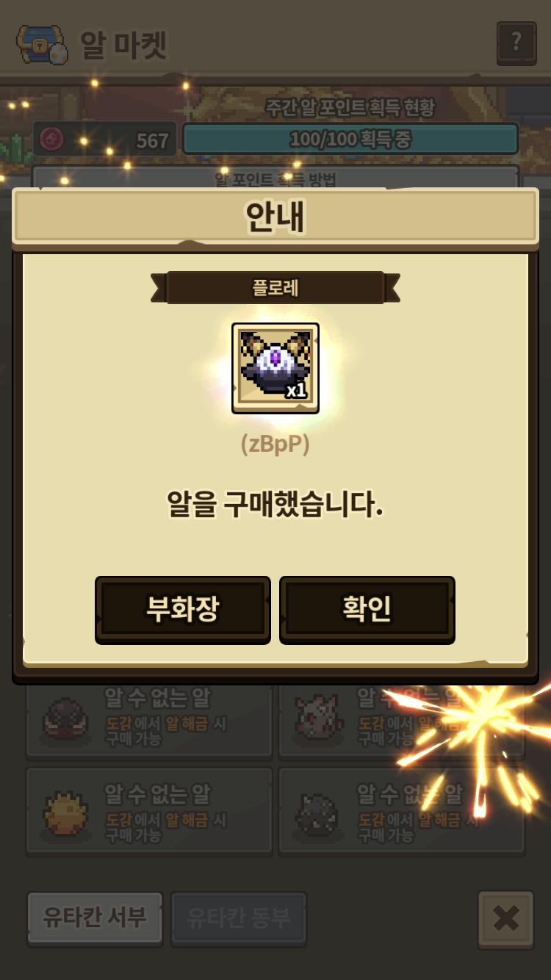This screenshot has width=551, height=980.
Task: Tap the 부화장 button
Action: point(183,610)
